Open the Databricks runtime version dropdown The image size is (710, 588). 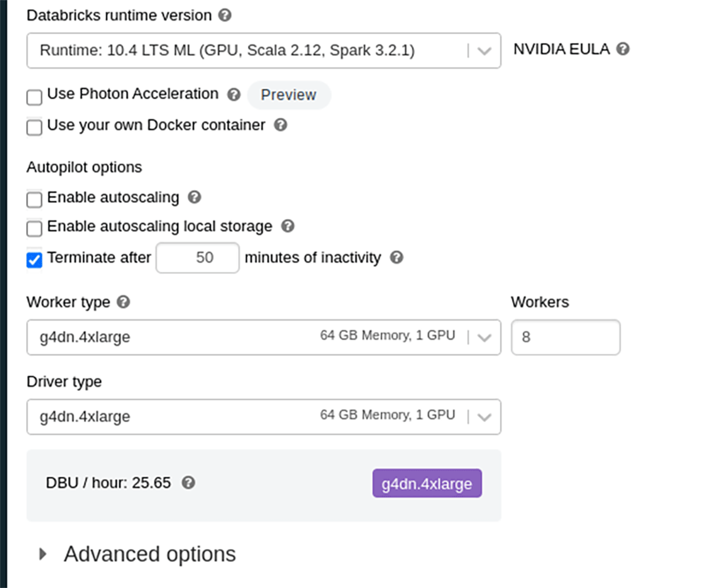[x=263, y=50]
